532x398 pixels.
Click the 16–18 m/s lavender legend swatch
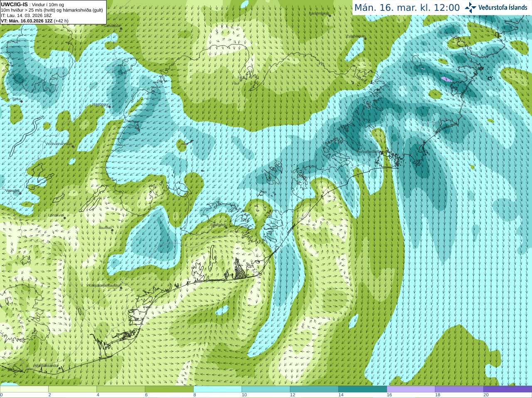[x=411, y=389]
